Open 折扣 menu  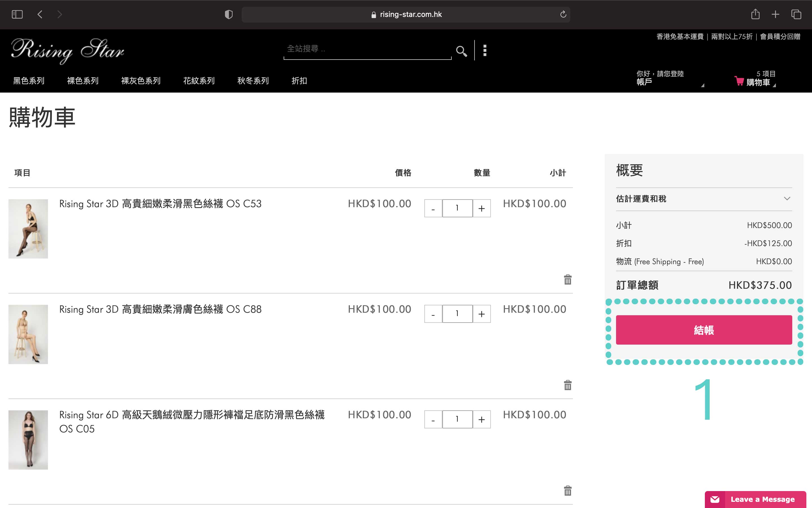[299, 81]
